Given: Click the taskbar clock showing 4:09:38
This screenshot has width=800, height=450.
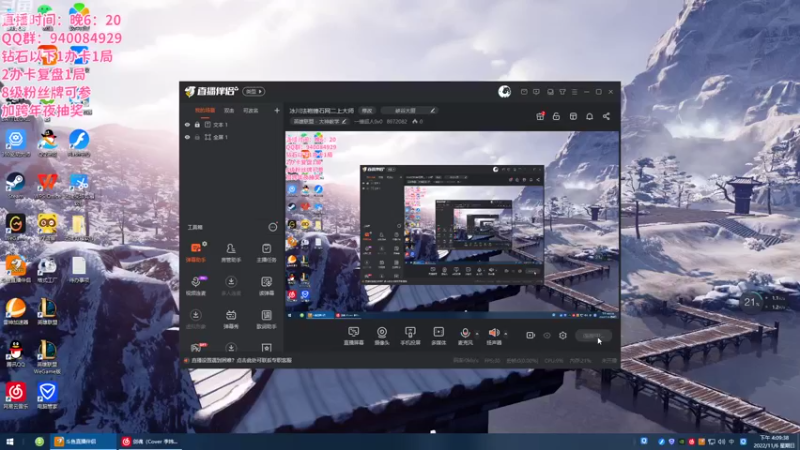Looking at the screenshot, I should tap(774, 442).
